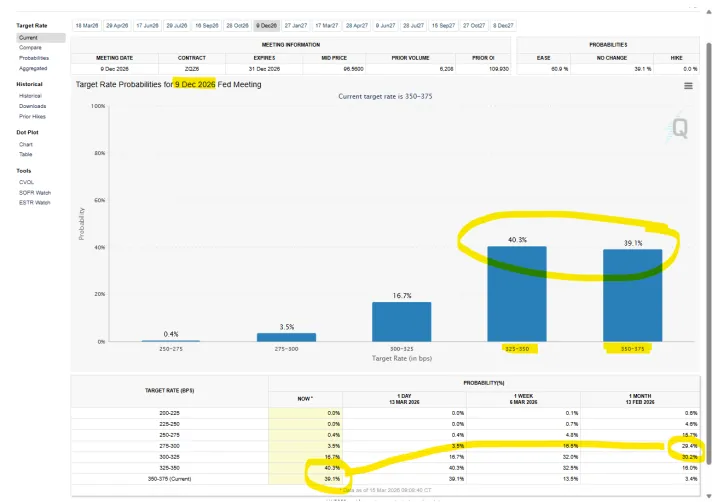Image resolution: width=713 pixels, height=502 pixels.
Task: Select the 27 Oct27 meeting tab
Action: (x=474, y=25)
